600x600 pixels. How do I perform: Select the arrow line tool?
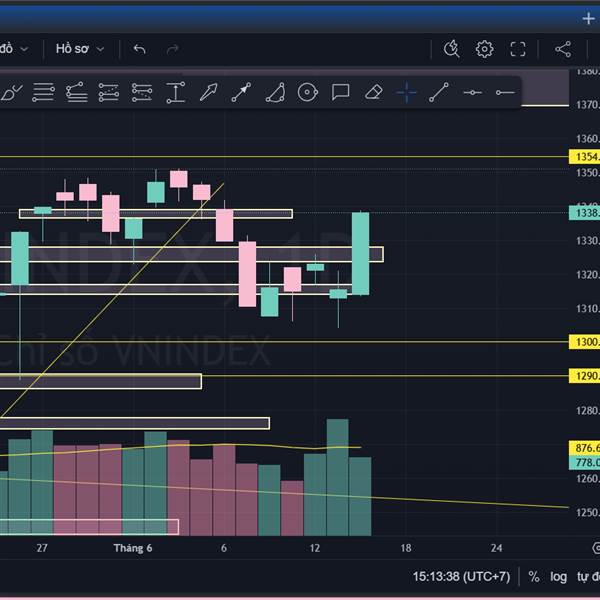241,92
